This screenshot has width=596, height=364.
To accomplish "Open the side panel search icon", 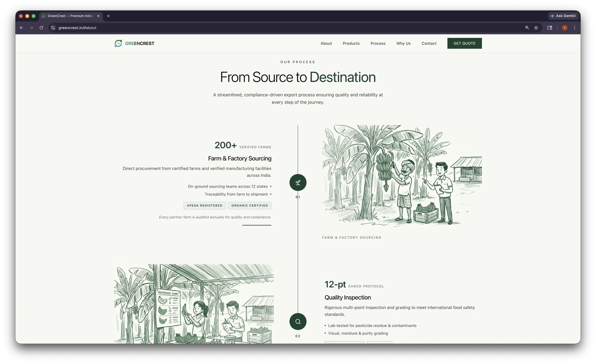I will coord(550,28).
